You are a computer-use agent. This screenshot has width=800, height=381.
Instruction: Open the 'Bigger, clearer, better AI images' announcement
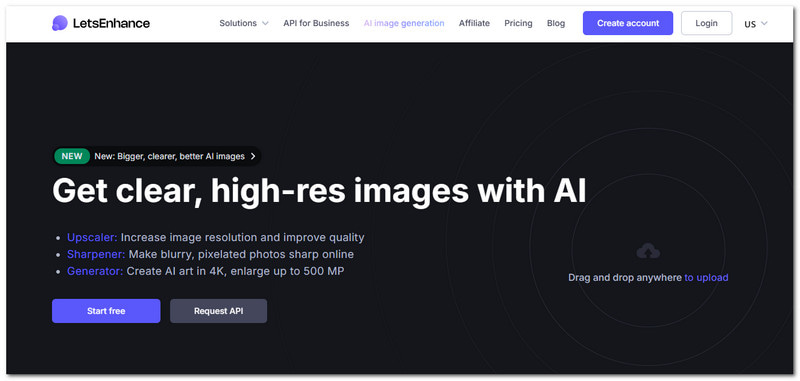157,156
